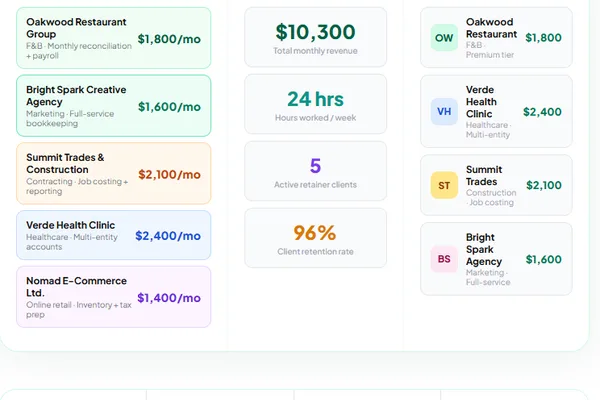This screenshot has height=400, width=600.
Task: Open Oakwood Restaurant Premium tier row
Action: pos(496,38)
